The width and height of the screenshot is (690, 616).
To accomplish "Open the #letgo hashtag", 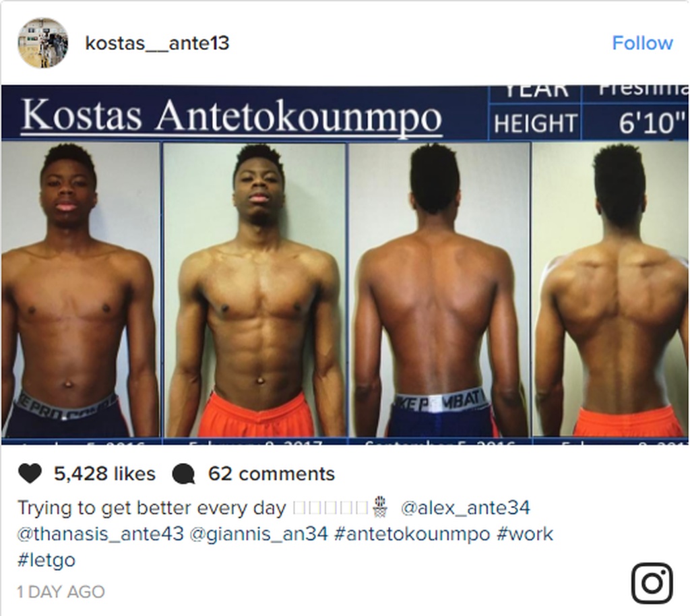I will coord(46,560).
